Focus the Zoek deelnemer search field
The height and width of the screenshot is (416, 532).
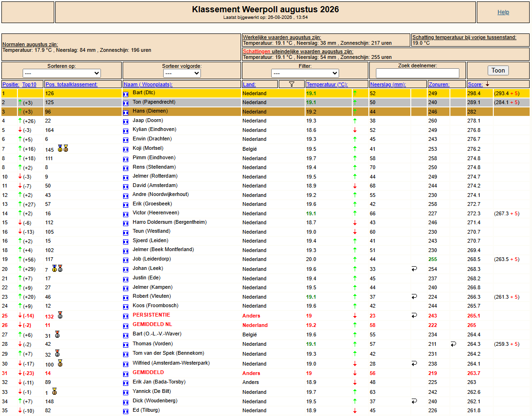(x=417, y=73)
